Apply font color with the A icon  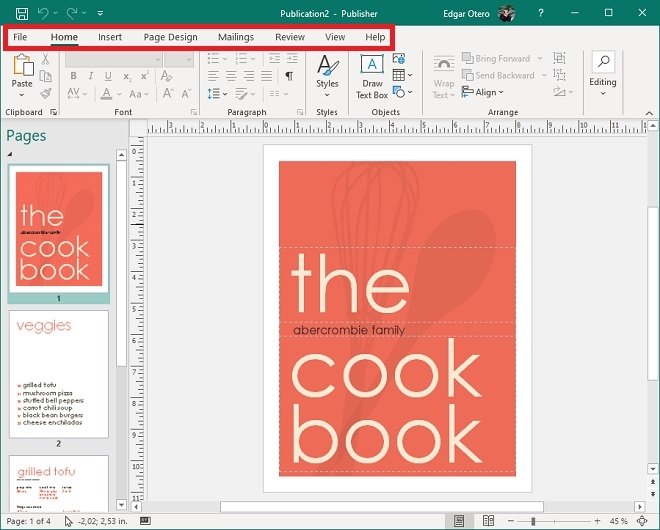(x=106, y=93)
